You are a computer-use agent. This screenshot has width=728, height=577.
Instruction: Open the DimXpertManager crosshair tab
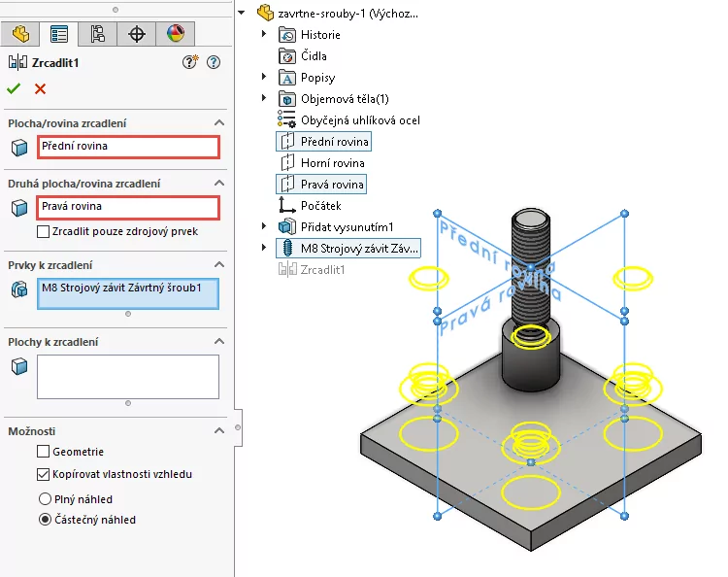[137, 34]
